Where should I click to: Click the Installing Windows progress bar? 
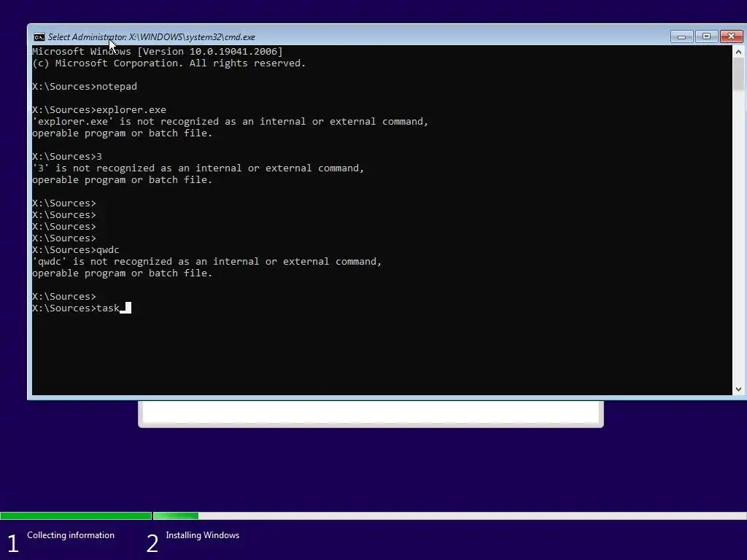(x=449, y=516)
